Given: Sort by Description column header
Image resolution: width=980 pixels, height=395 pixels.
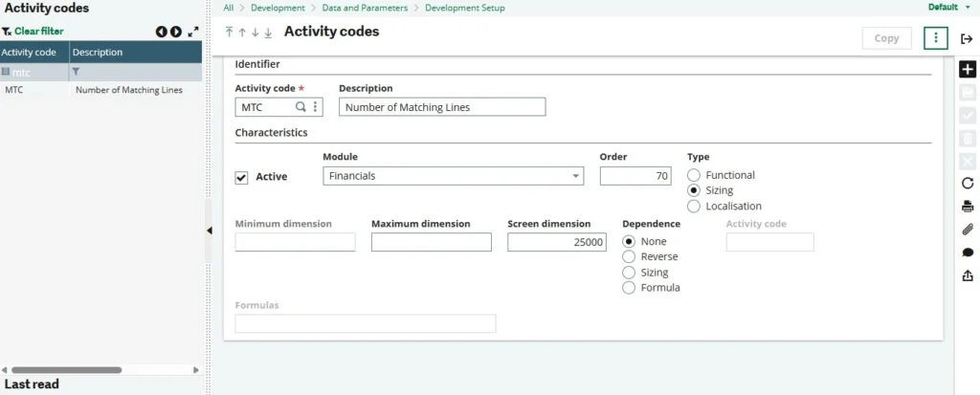Looking at the screenshot, I should tap(136, 52).
